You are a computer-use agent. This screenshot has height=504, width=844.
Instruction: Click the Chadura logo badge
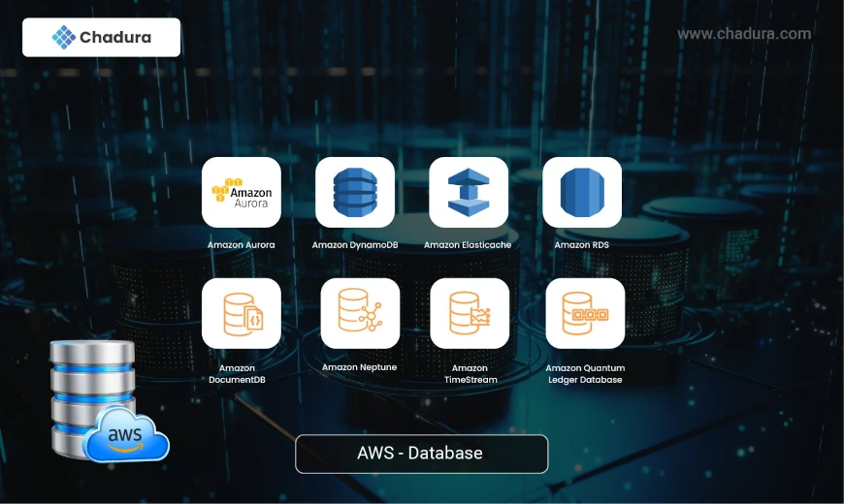click(101, 37)
